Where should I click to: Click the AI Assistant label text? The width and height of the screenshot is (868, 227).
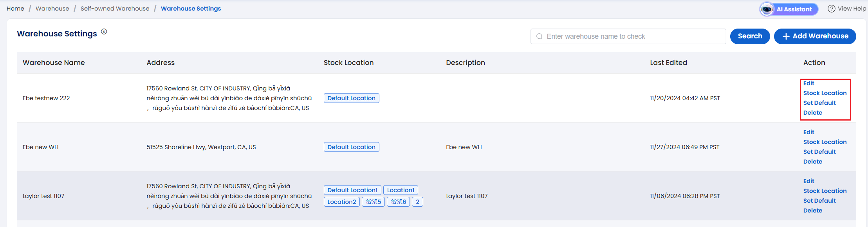coord(794,9)
